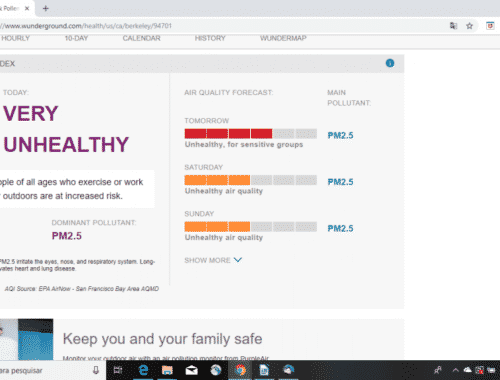This screenshot has height=380, width=500.
Task: Click the network status tray icon
Action: click(x=480, y=370)
